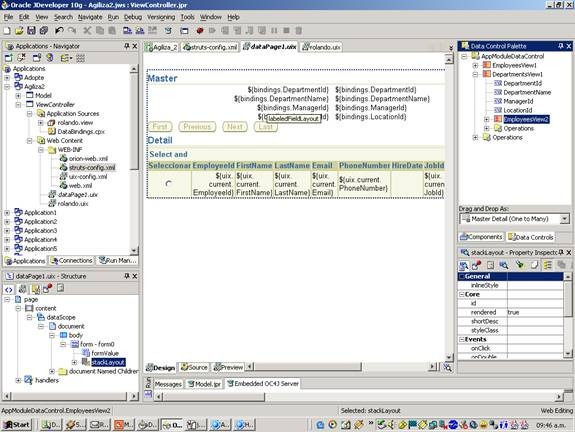
Task: Click the source view '<>' icon in Structure pane
Action: (x=8, y=289)
